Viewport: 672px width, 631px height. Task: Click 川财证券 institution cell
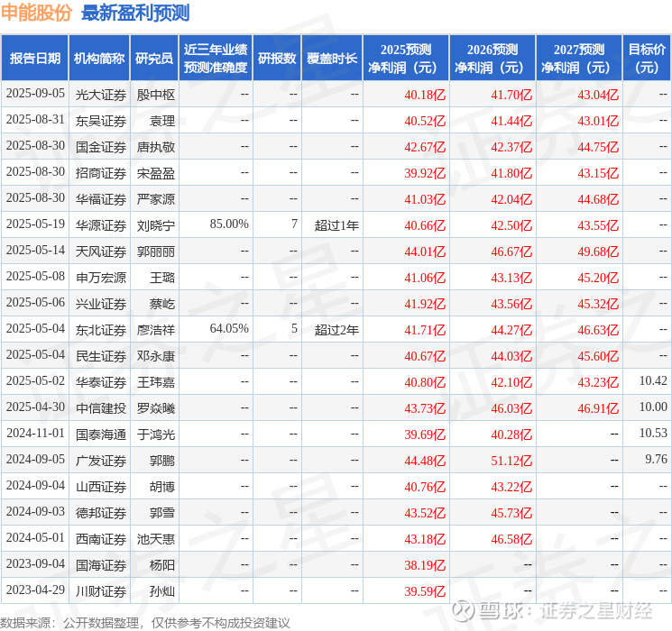(101, 591)
